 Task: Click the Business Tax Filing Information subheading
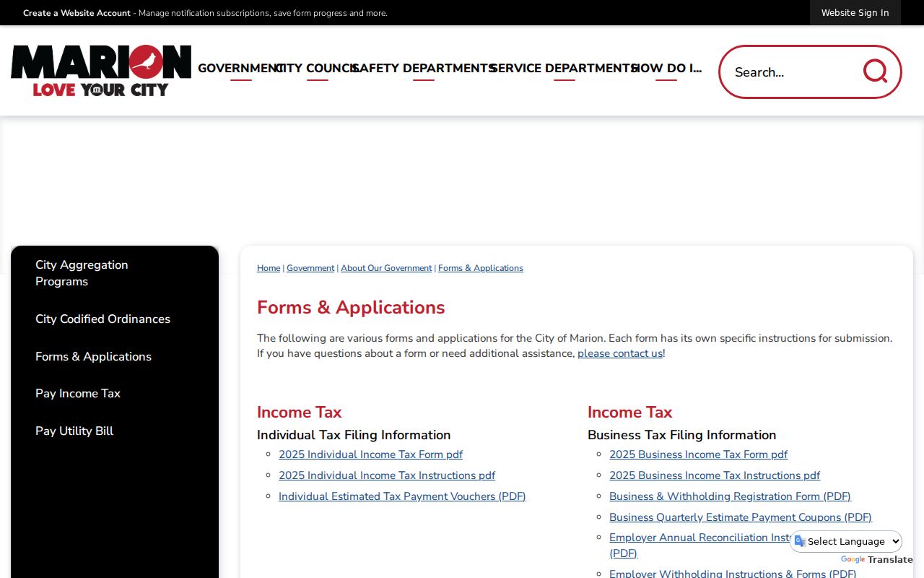[x=681, y=435]
